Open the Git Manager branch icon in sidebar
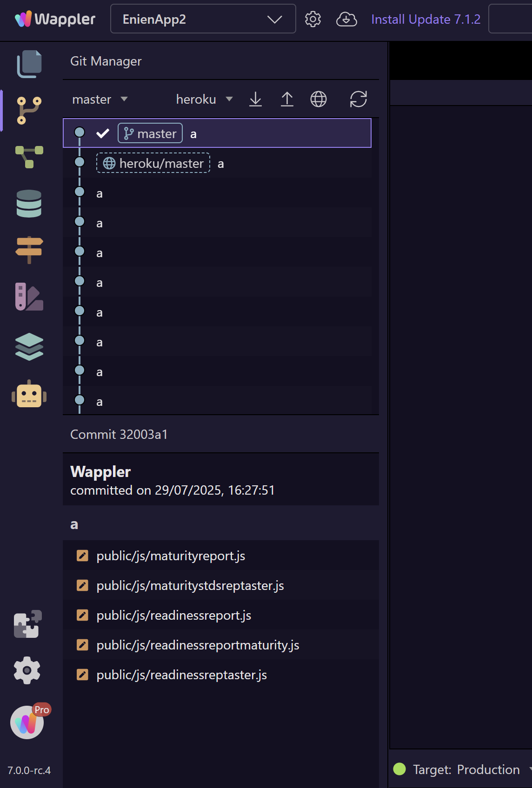The width and height of the screenshot is (532, 788). [x=29, y=110]
